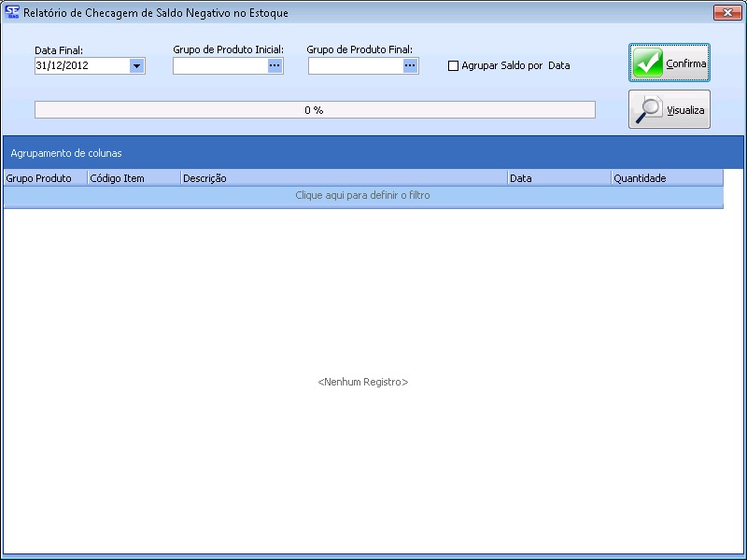This screenshot has height=560, width=747.
Task: Enable the Agrupar Saldo por Data checkbox
Action: pyautogui.click(x=454, y=66)
